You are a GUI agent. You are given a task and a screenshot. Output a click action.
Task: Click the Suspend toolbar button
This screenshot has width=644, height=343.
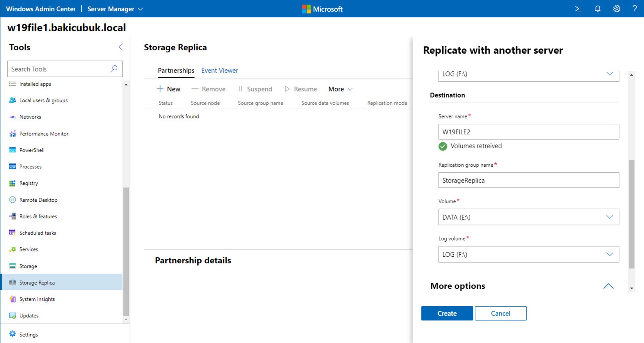point(255,89)
